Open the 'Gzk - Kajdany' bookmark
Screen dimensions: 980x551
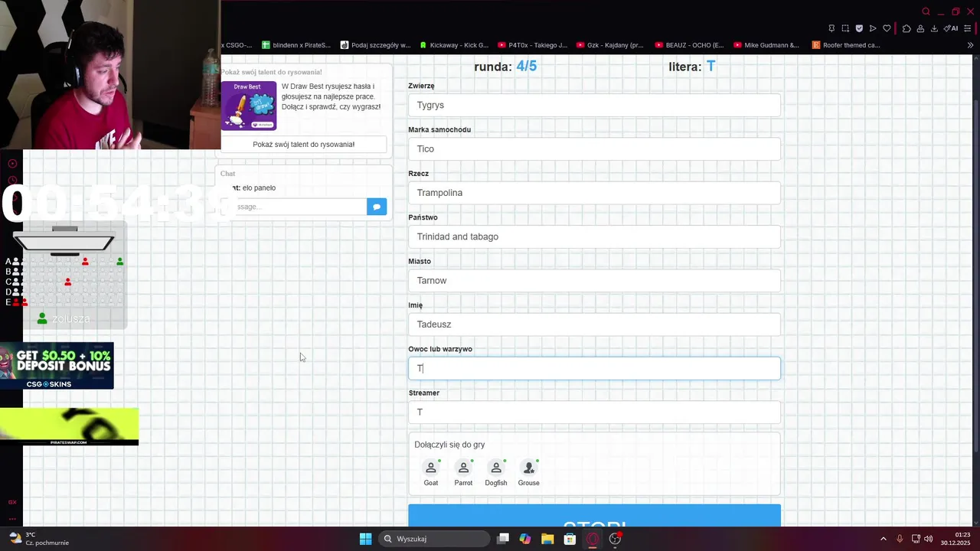click(x=610, y=45)
